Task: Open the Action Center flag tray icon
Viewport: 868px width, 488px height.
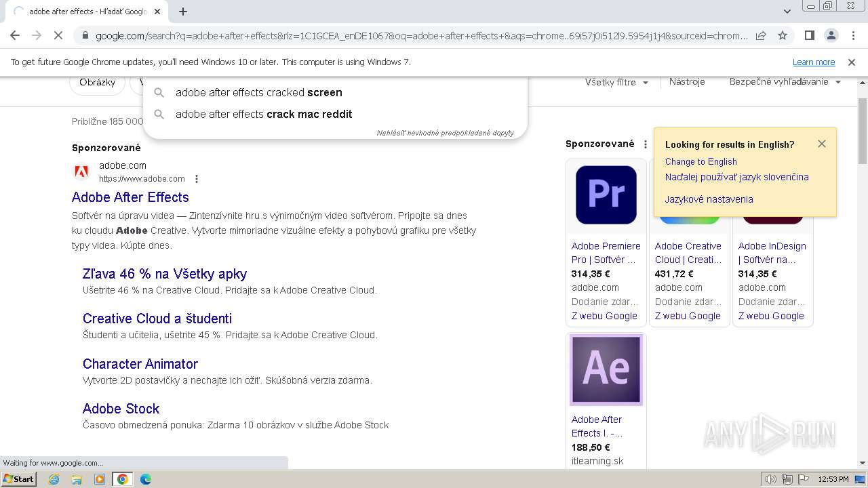Action: point(804,479)
